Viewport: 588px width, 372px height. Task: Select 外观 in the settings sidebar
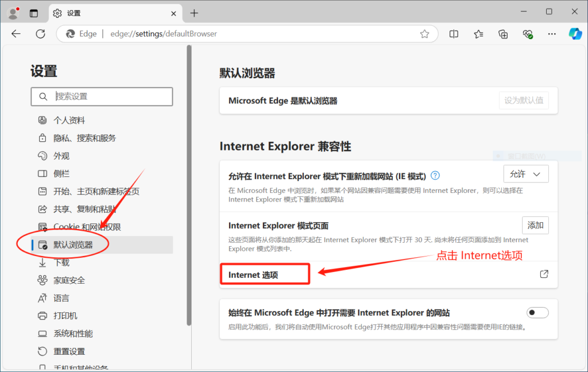61,156
